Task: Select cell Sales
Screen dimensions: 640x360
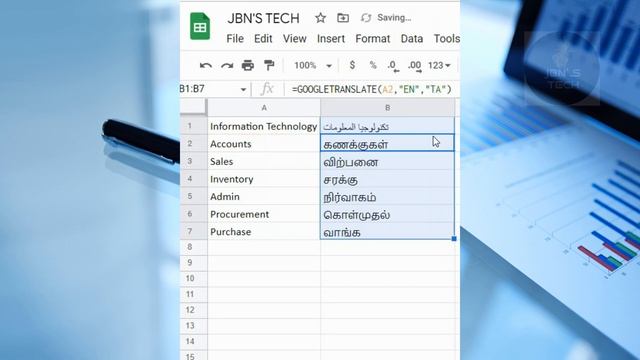Action: [x=264, y=161]
